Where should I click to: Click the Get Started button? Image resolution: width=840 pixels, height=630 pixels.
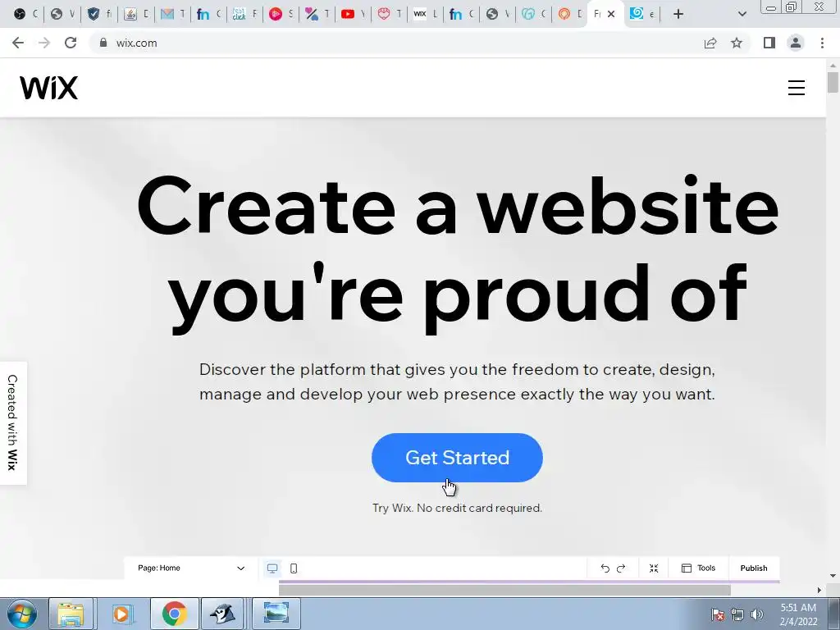(457, 458)
